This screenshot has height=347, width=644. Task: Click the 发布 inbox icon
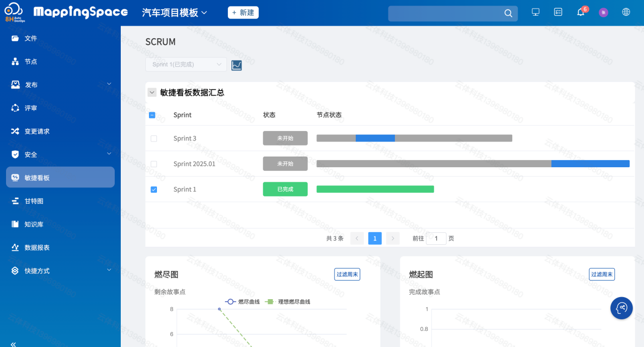pos(15,85)
